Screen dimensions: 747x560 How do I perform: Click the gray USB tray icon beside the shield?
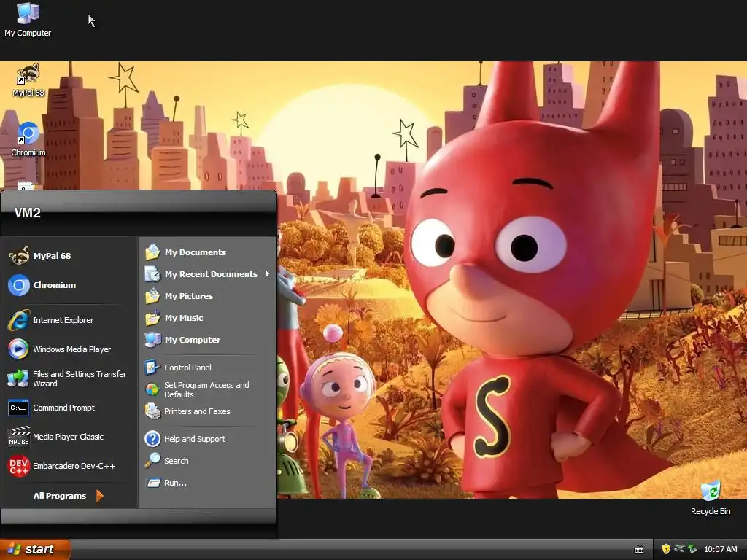tap(679, 549)
